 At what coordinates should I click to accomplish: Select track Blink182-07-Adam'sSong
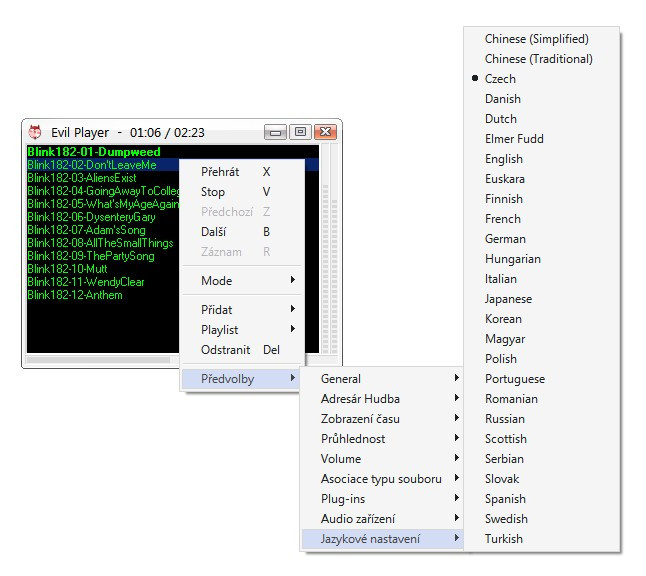[x=87, y=230]
